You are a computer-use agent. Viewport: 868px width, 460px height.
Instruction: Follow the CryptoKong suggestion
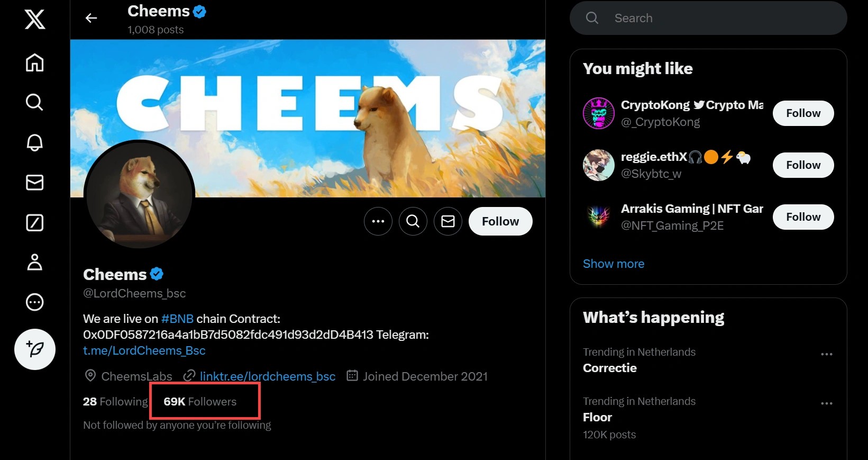click(x=803, y=113)
